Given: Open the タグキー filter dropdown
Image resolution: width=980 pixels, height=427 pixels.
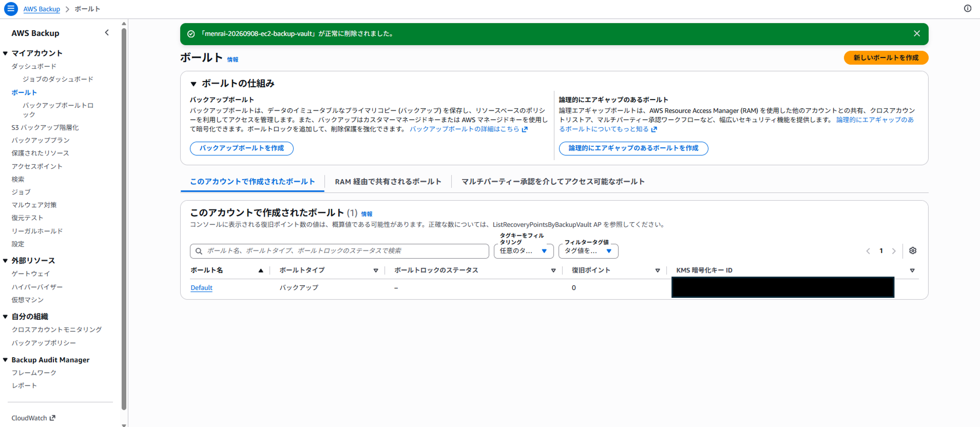Looking at the screenshot, I should pos(523,251).
